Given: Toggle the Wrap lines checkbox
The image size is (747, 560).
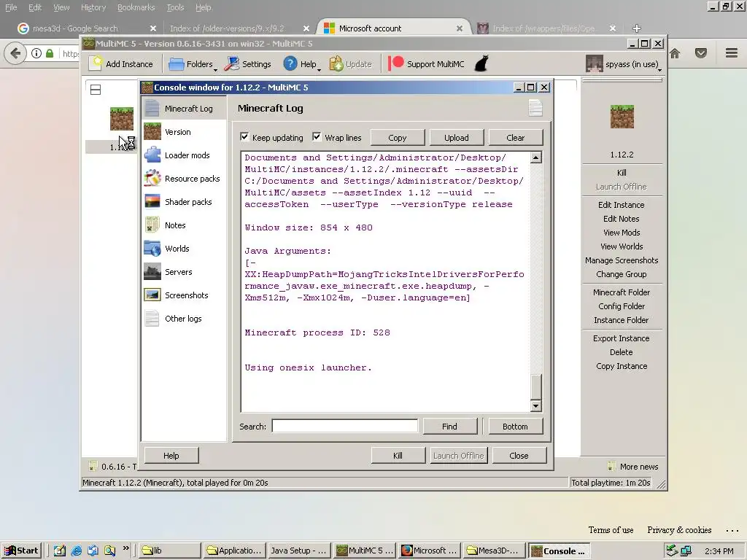Looking at the screenshot, I should click(x=317, y=137).
